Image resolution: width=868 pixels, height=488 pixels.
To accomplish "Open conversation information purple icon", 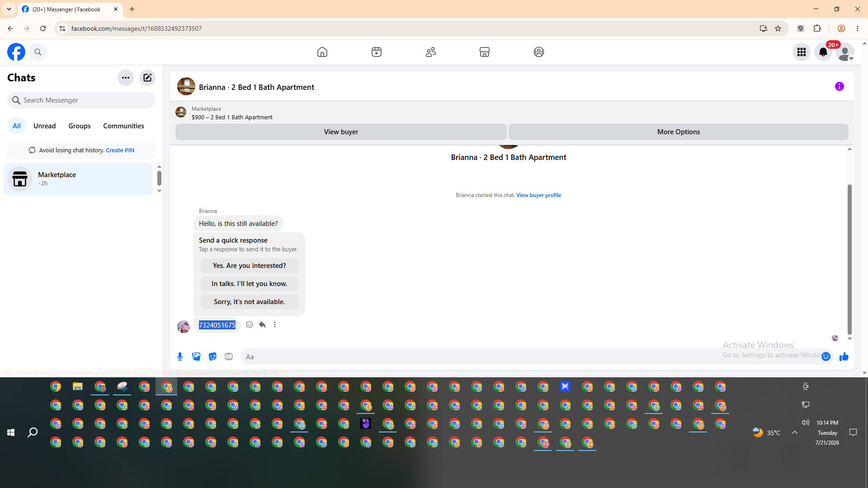I will [x=840, y=86].
